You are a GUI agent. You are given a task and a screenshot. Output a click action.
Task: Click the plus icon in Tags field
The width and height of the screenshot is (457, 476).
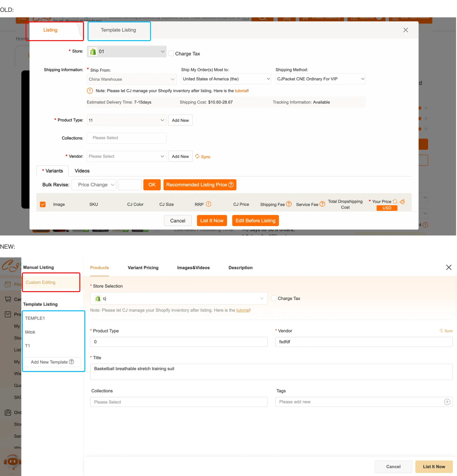tap(447, 402)
